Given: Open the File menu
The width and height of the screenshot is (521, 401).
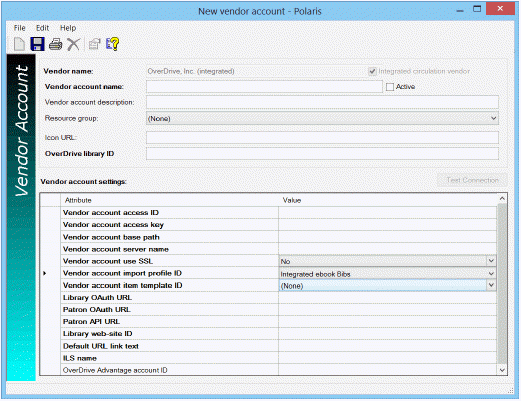Looking at the screenshot, I should pos(19,28).
